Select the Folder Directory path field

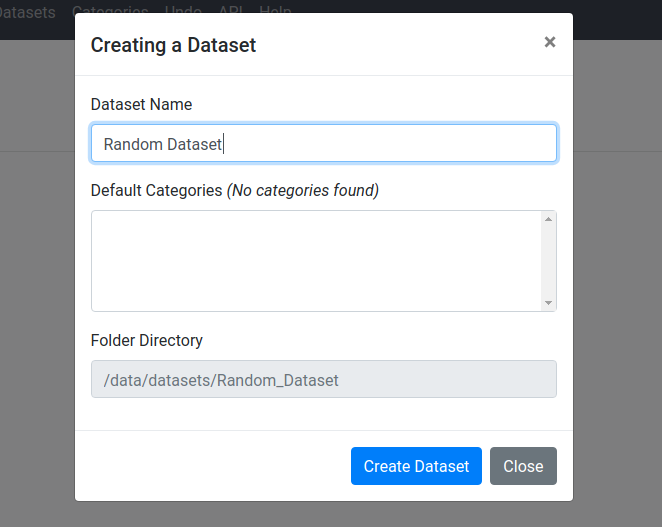(x=323, y=380)
